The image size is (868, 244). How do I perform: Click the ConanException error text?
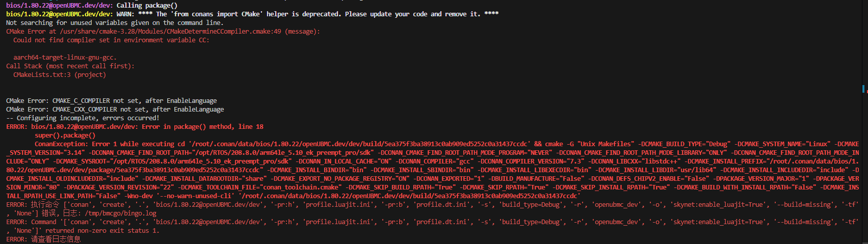tap(61, 144)
